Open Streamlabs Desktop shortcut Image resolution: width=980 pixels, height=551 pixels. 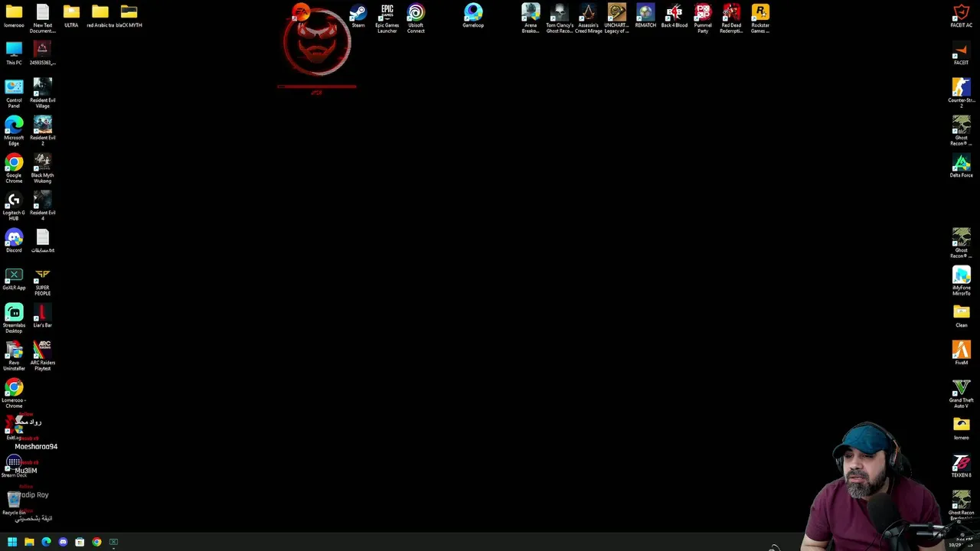(14, 318)
